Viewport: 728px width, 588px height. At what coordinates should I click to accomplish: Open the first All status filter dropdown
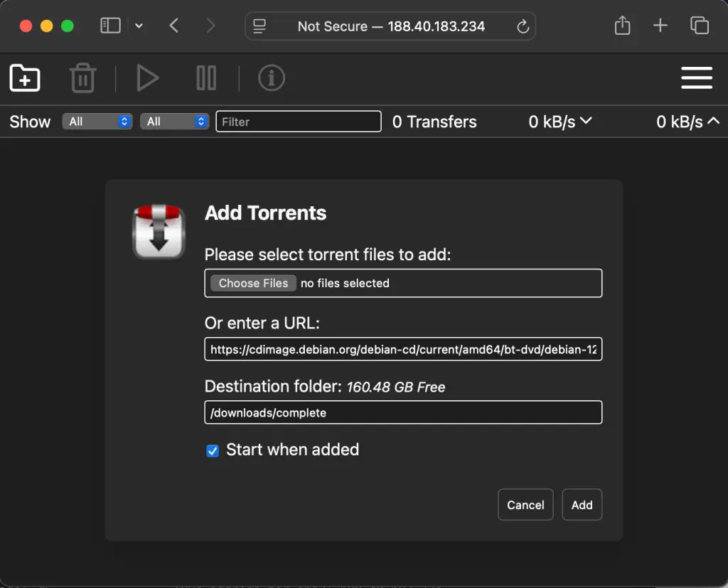click(97, 121)
